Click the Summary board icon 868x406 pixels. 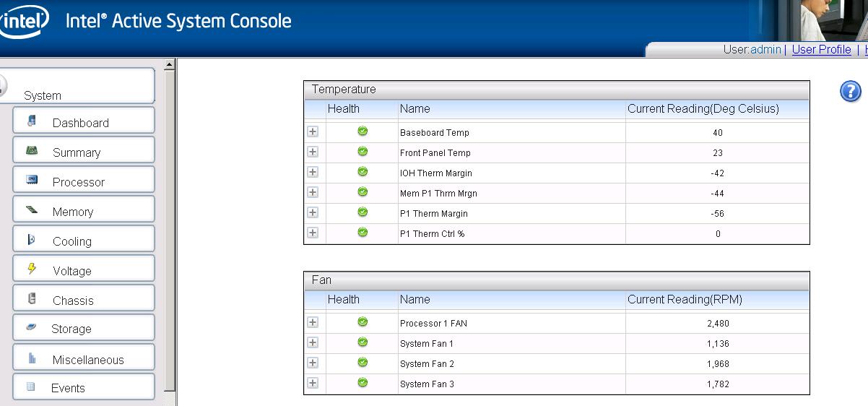(32, 150)
